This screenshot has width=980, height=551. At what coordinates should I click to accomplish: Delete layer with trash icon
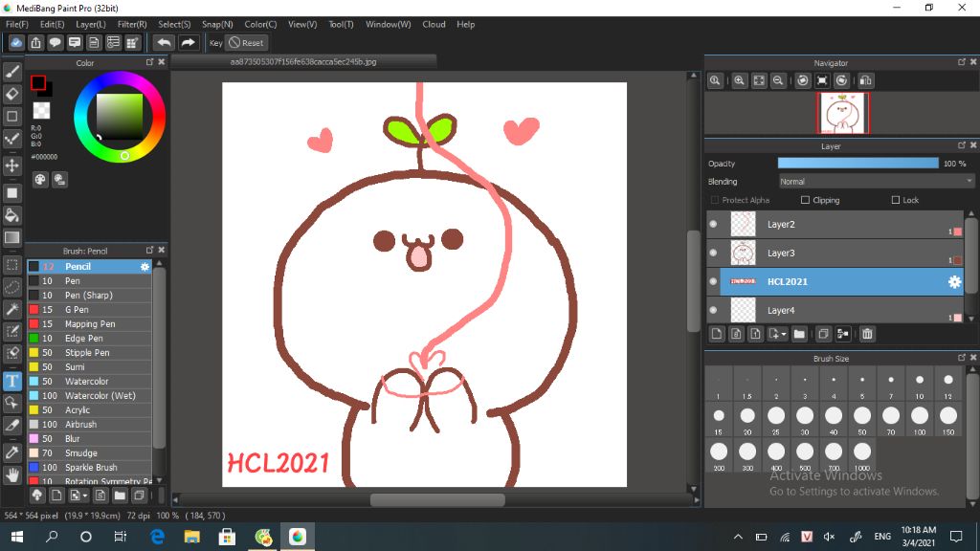click(867, 334)
